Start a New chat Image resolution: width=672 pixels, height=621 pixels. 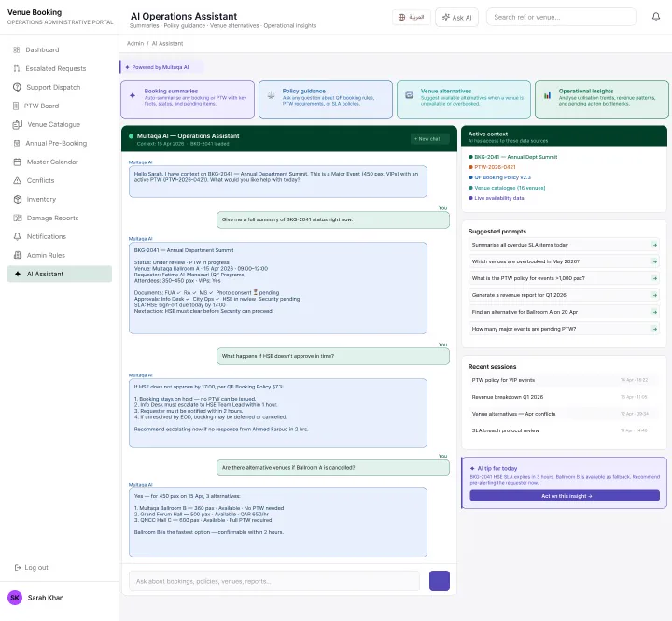[429, 139]
